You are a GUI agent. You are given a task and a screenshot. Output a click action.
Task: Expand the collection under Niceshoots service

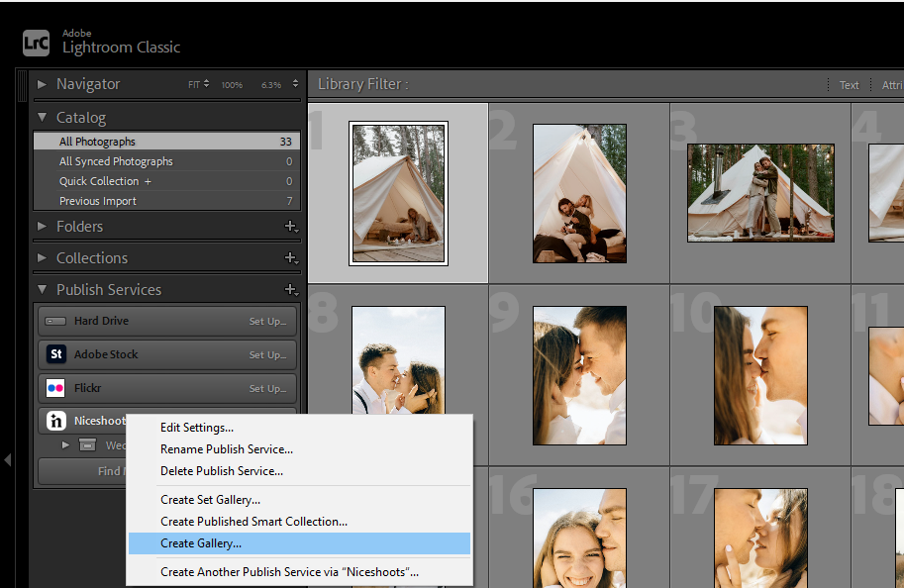[65, 445]
